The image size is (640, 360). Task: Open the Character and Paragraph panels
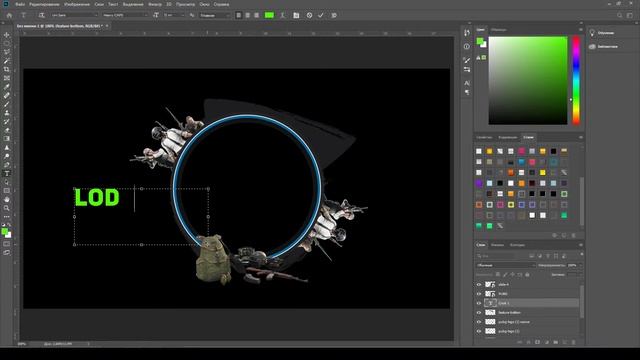click(x=296, y=15)
